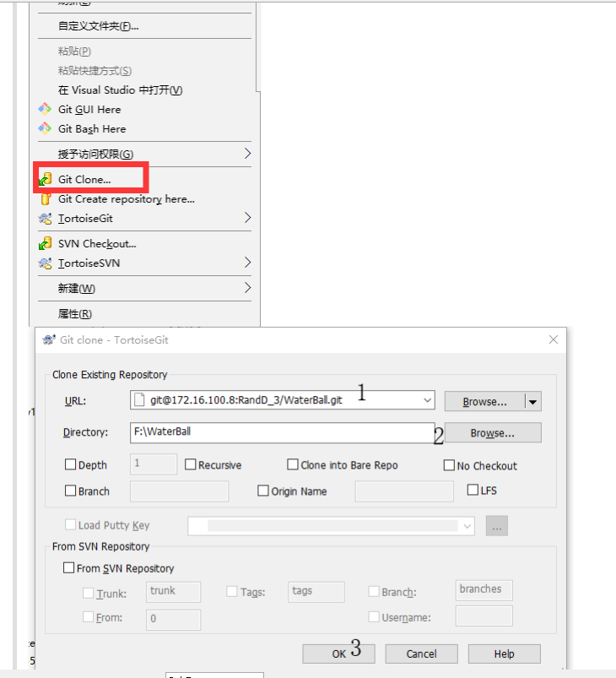Toggle the Tags checkbox
Viewport: 616px width, 678px height.
[x=232, y=591]
